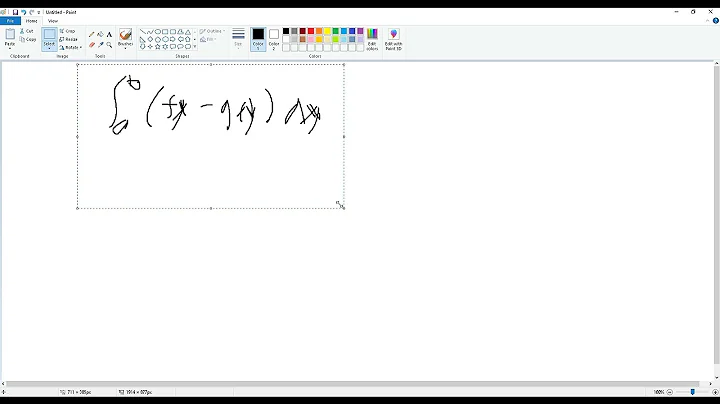Open the shape Fill dropdown
The image size is (720, 404).
(x=208, y=39)
